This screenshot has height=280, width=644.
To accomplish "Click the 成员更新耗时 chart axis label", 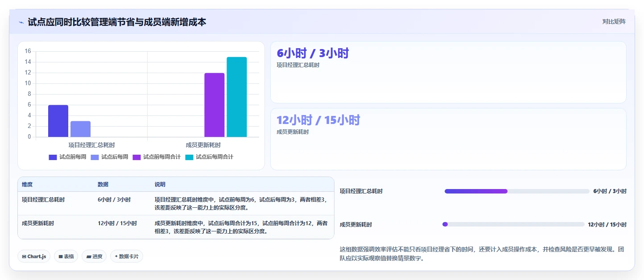I will point(203,145).
